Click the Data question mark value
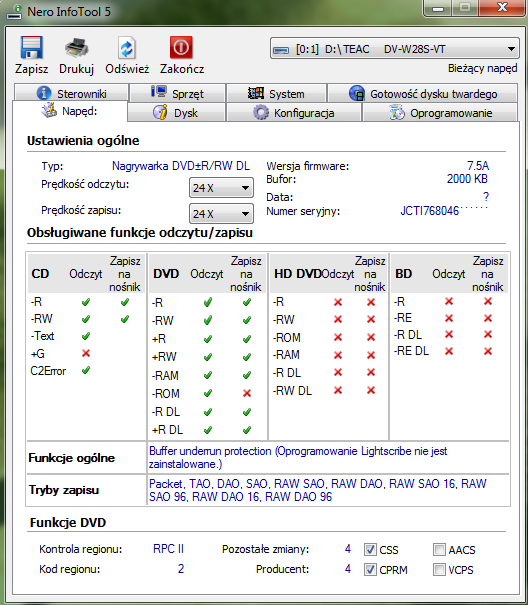This screenshot has width=528, height=605. click(486, 197)
